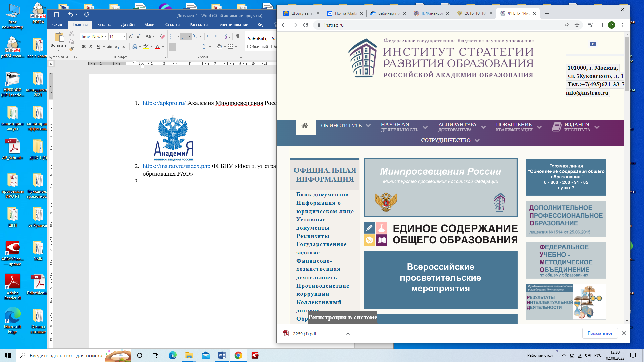The width and height of the screenshot is (644, 362).
Task: Open the Файл tab in Word
Action: pos(57,25)
